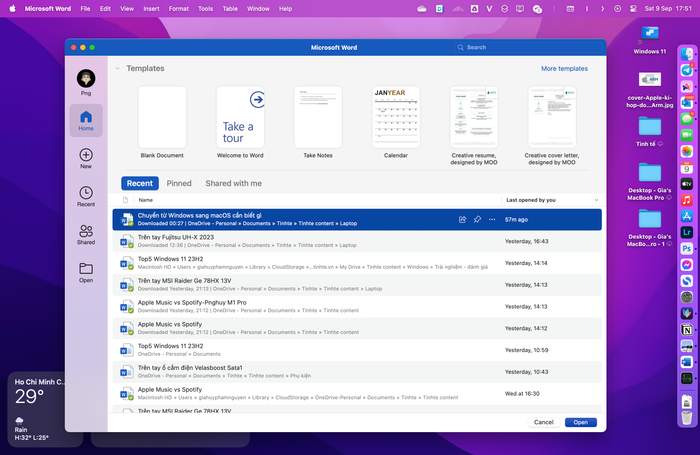Screen dimensions: 700x455
Task: Open the Window menu
Action: pos(258,8)
